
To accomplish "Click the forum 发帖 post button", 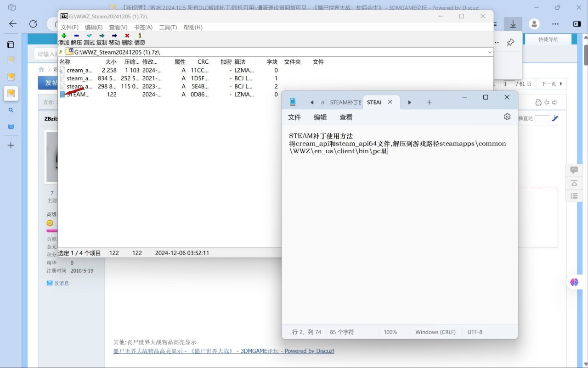I will [48, 83].
